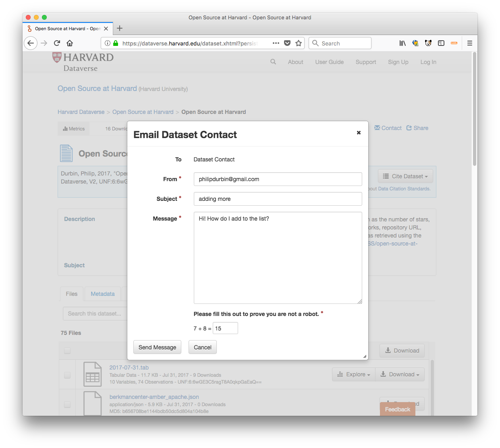Click Sign Up in the navbar
Image resolution: width=500 pixels, height=448 pixels.
pyautogui.click(x=398, y=62)
